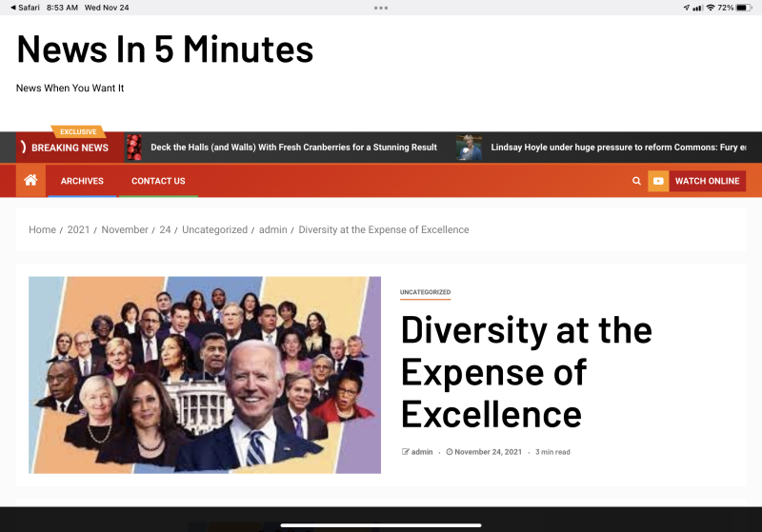Go to Home in the breadcrumb
This screenshot has width=762, height=532.
(42, 229)
